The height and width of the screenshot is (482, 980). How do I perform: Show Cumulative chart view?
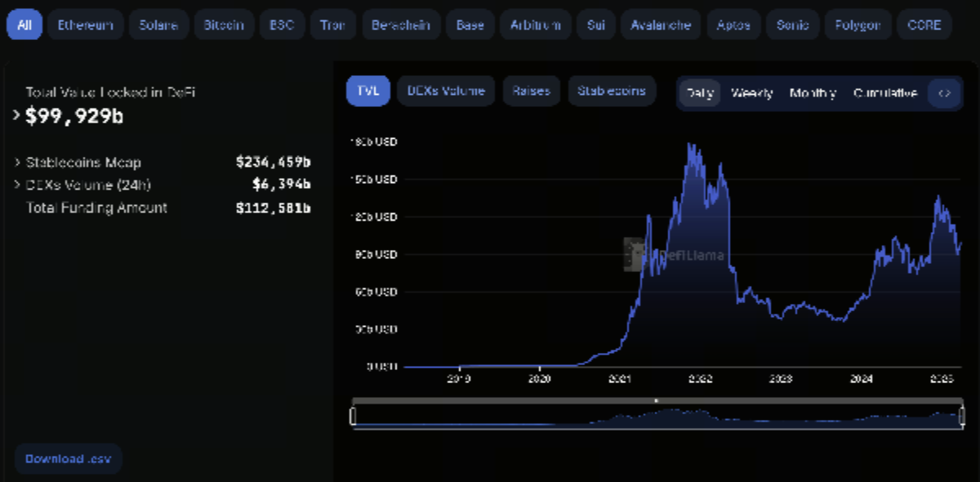(x=884, y=93)
